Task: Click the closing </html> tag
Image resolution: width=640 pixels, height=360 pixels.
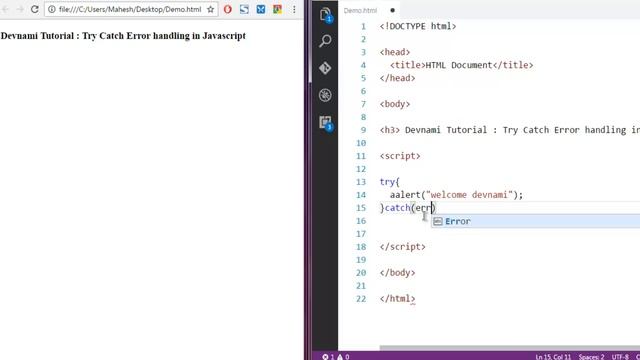Action: click(397, 299)
